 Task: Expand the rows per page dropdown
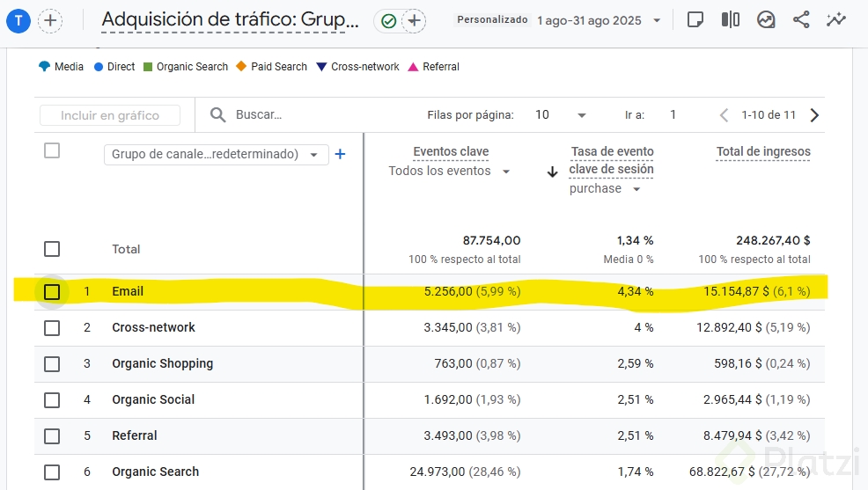coord(580,115)
